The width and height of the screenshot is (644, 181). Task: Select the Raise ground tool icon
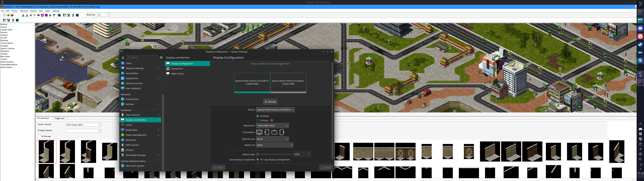(x=23, y=15)
